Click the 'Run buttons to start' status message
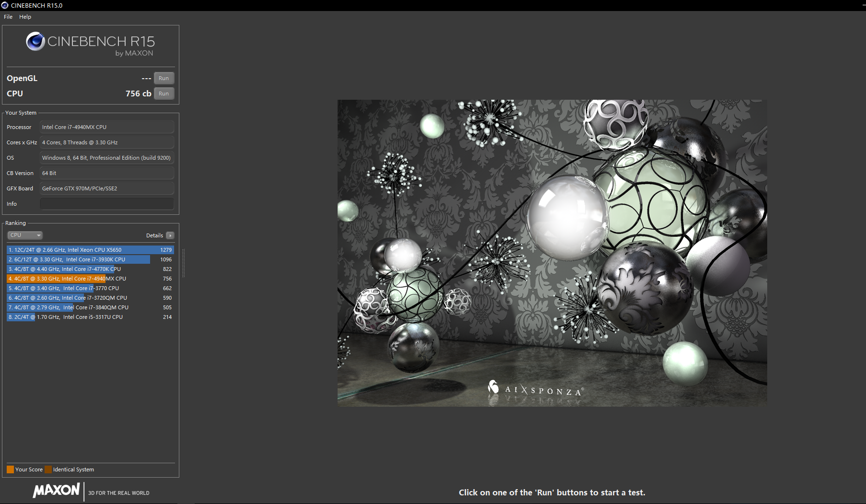 point(552,492)
